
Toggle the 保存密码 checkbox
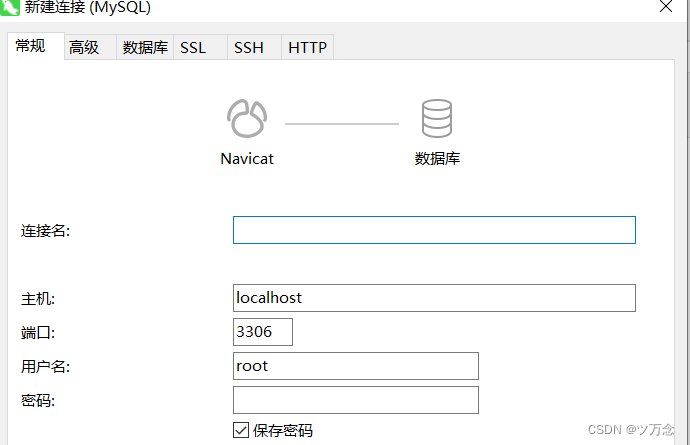[x=241, y=430]
